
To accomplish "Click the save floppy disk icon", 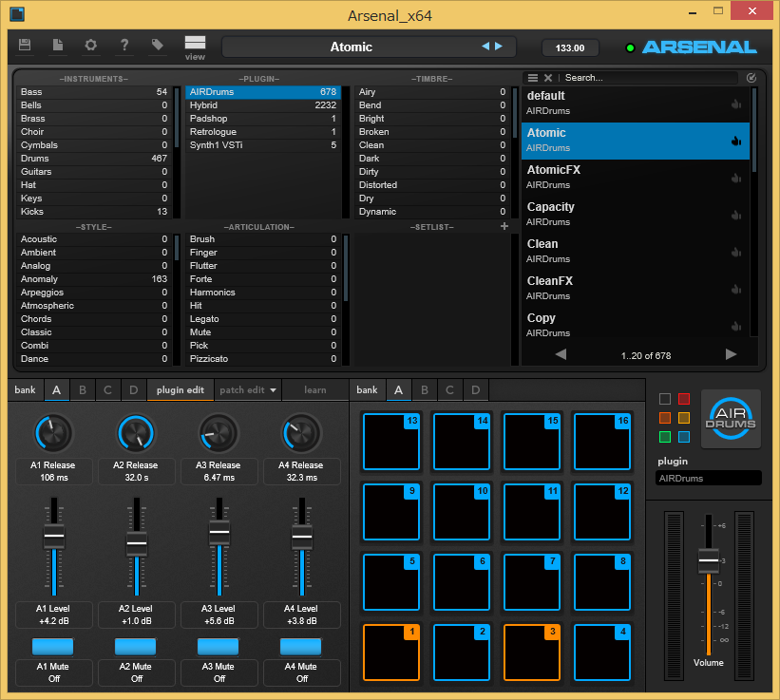I will tap(25, 45).
